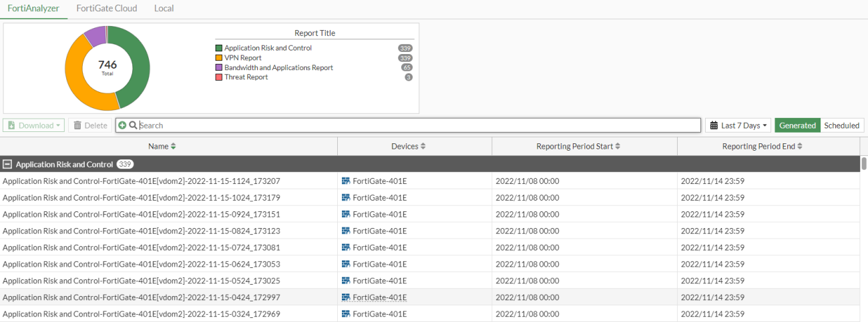Viewport: 868px width, 322px height.
Task: Click the calendar icon for time range
Action: [714, 125]
